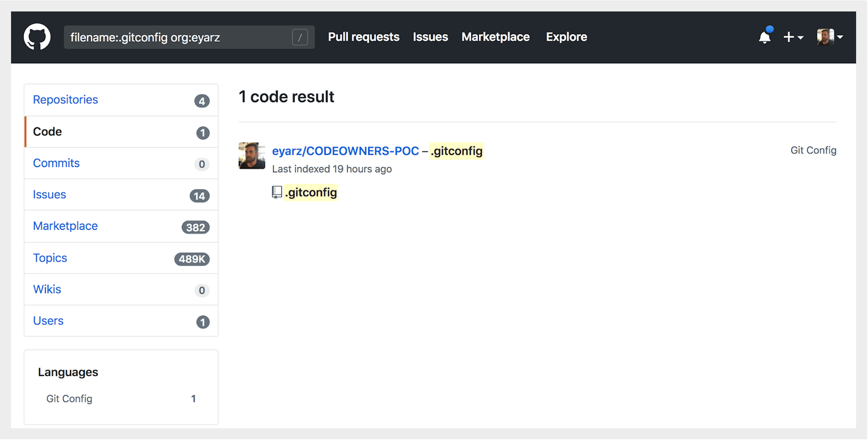This screenshot has width=868, height=441.
Task: Open the GitHub home logo
Action: (37, 37)
